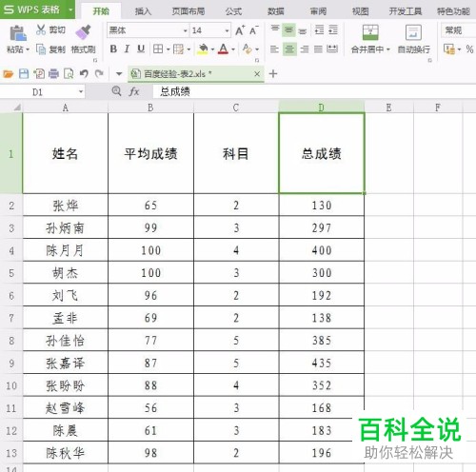This screenshot has width=476, height=472.
Task: Switch to the 审阅 tab
Action: point(318,11)
